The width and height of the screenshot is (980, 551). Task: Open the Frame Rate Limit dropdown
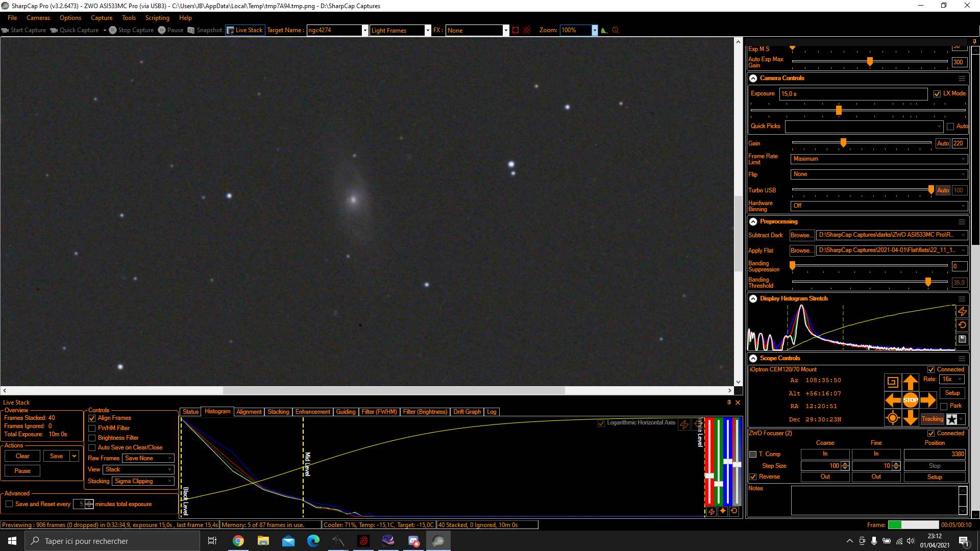coord(879,159)
